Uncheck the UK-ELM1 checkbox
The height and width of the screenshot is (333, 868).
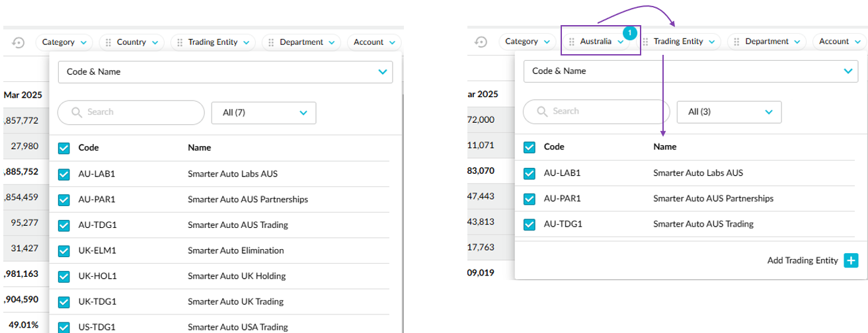point(64,250)
